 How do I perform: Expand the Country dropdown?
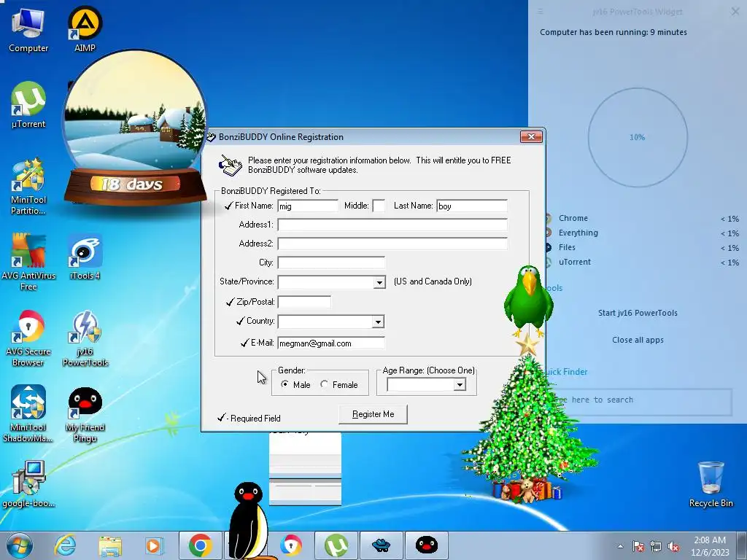pyautogui.click(x=378, y=322)
